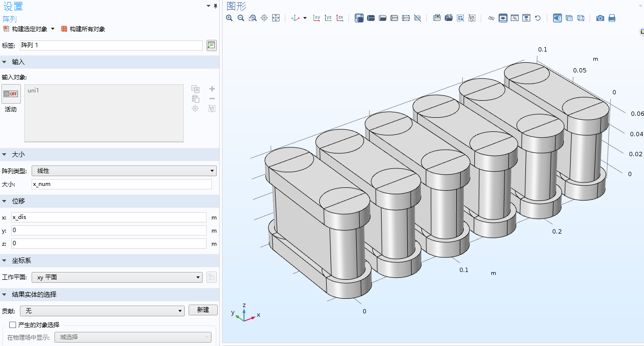Viewport: 644px width, 346px height.
Task: Open the 构建选定对象 dropdown arrow
Action: click(x=52, y=29)
